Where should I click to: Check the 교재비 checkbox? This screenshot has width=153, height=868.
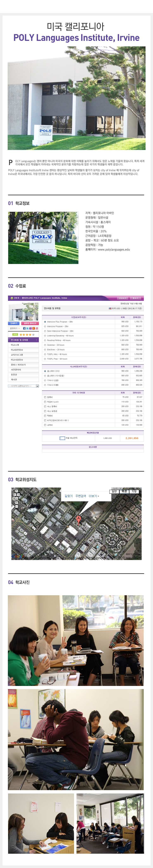pyautogui.click(x=45, y=425)
